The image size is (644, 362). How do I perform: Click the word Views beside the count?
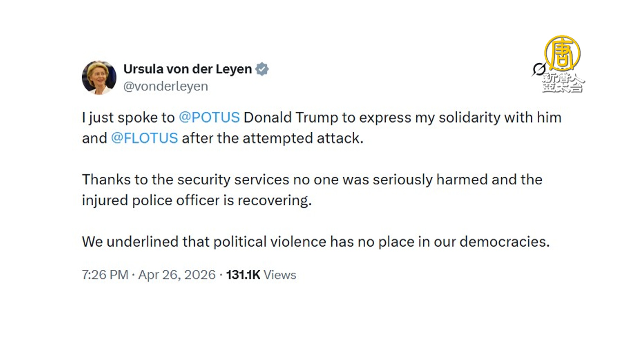(280, 275)
